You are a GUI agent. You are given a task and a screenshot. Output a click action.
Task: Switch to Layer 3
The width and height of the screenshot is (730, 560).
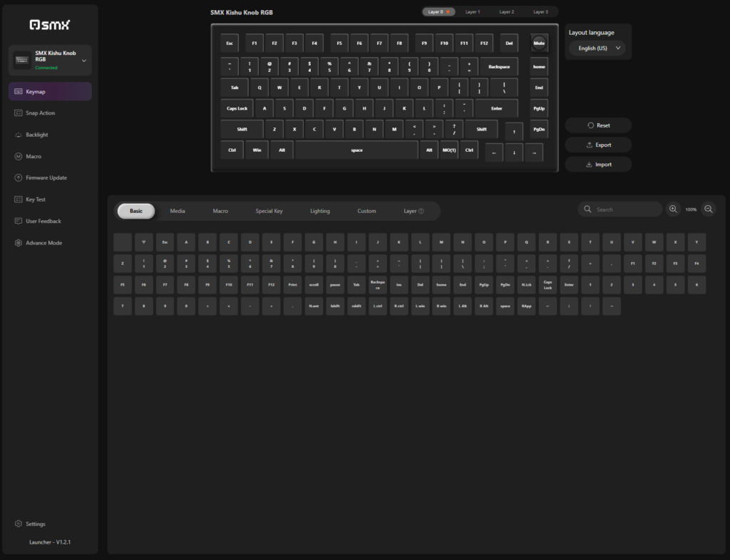tap(541, 12)
